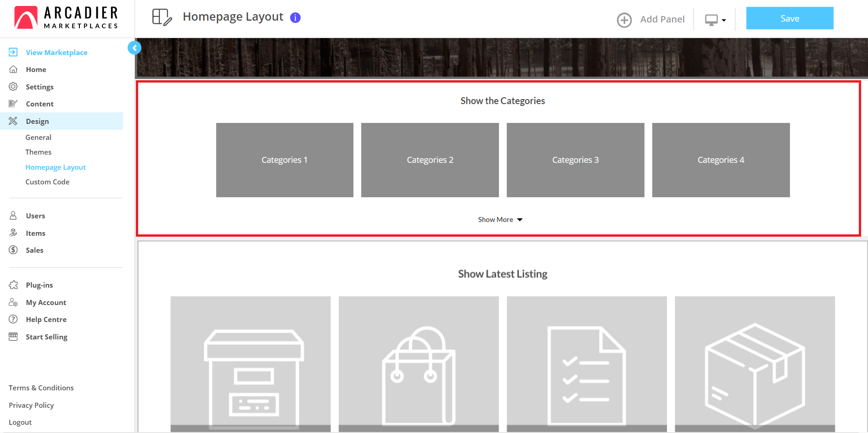Click the Arcadier Marketplaces logo

point(67,18)
